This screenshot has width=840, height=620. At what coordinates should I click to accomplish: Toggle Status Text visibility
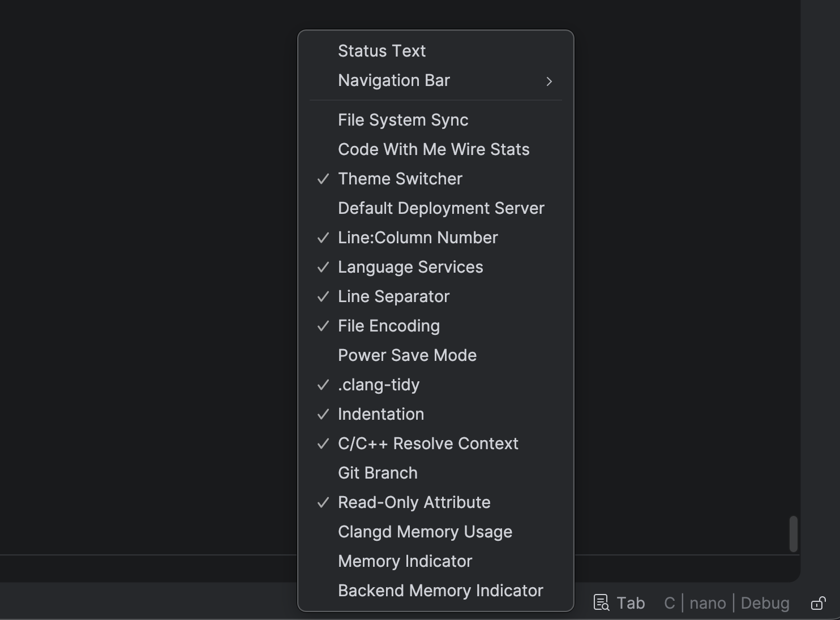point(436,51)
